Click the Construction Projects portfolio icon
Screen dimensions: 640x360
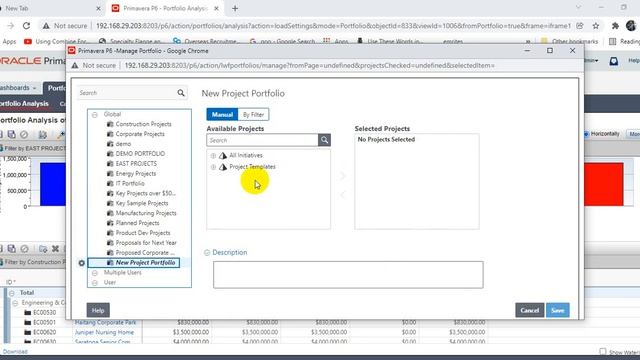pyautogui.click(x=110, y=124)
